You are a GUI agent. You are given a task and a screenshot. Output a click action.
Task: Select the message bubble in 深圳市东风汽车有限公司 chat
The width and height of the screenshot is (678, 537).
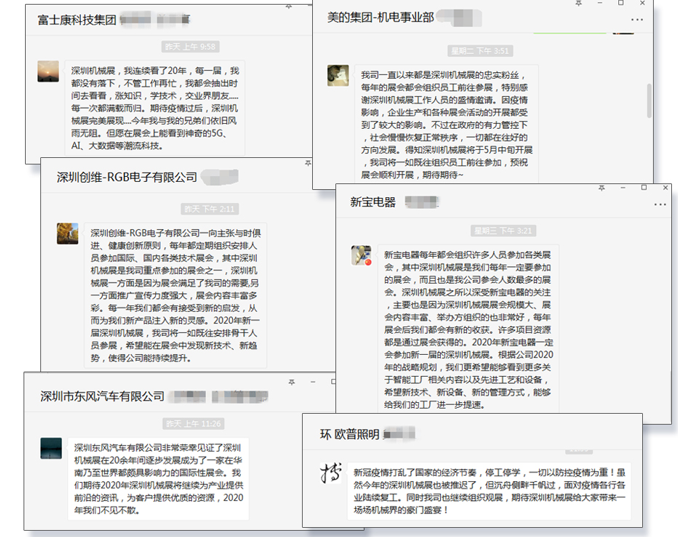pos(158,479)
